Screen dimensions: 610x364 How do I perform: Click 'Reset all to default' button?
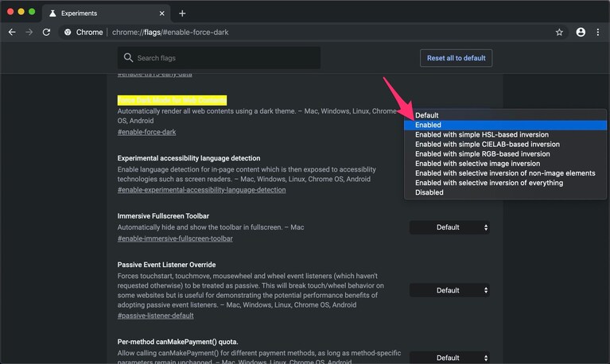click(456, 58)
